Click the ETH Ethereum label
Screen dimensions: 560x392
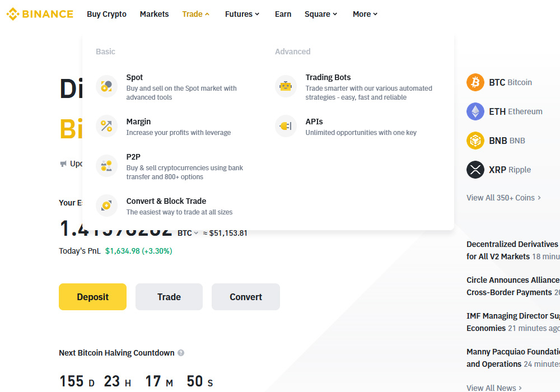(x=516, y=111)
